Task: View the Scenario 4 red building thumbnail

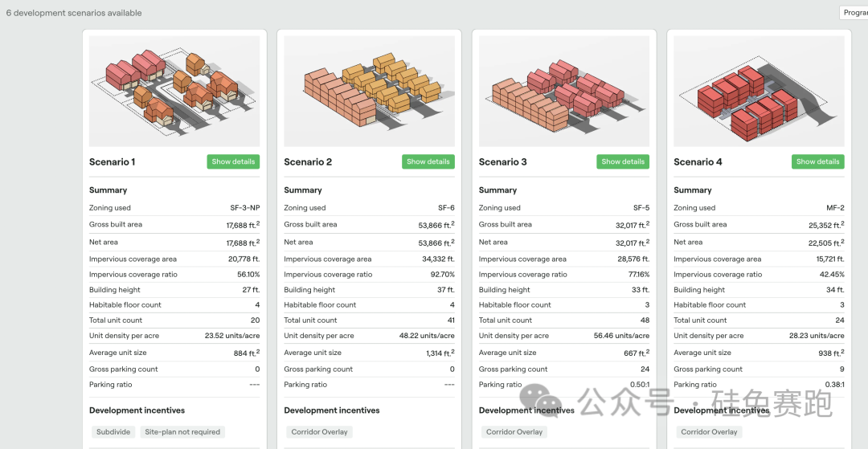Action: click(759, 90)
